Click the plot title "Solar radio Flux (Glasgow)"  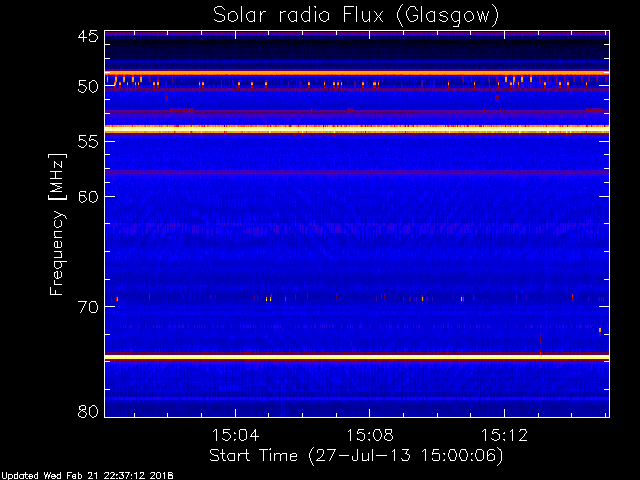(x=356, y=16)
